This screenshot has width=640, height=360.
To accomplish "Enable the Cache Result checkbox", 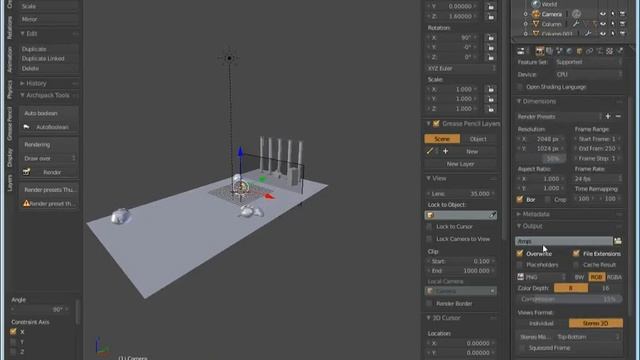I will tap(576, 265).
